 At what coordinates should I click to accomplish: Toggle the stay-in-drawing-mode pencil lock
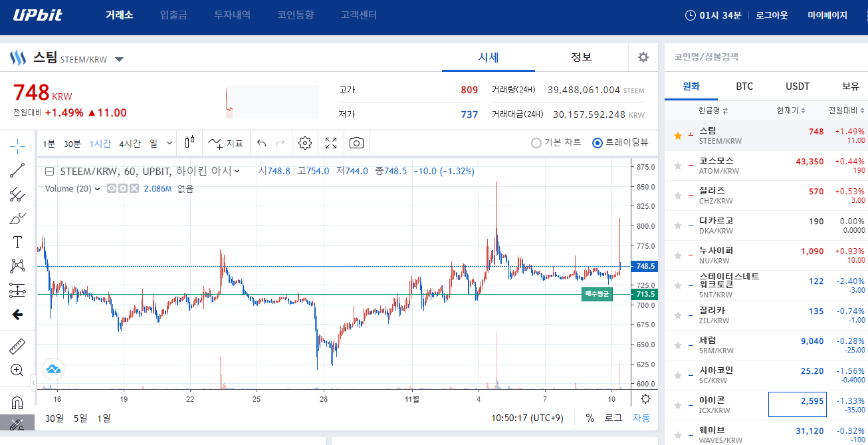(x=18, y=424)
